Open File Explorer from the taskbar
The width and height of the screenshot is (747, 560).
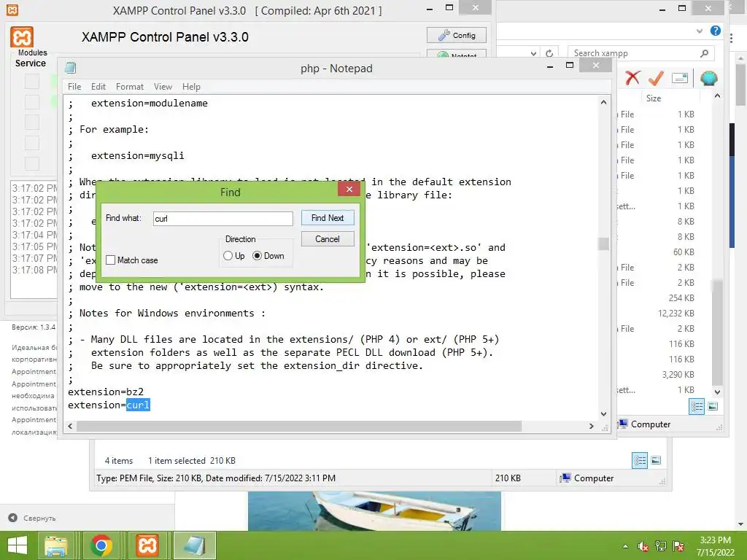point(56,545)
